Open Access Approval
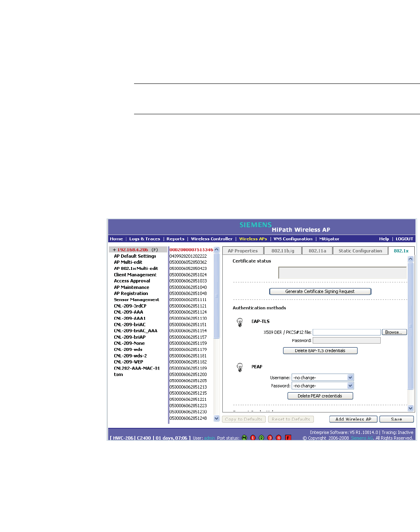 click(132, 281)
